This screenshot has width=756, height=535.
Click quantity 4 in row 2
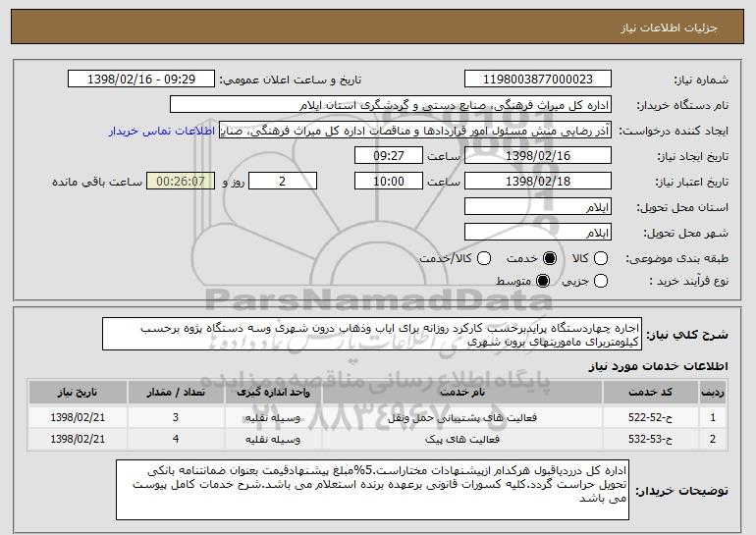point(176,439)
